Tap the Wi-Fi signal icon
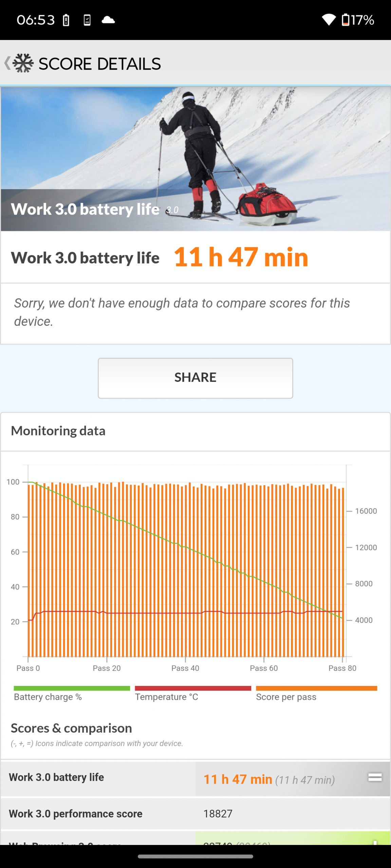Screen dimensions: 391x868 tap(329, 20)
